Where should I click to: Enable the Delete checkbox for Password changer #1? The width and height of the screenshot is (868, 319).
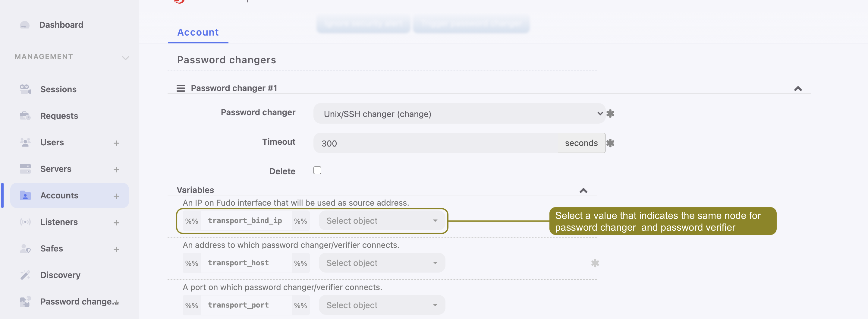tap(317, 170)
